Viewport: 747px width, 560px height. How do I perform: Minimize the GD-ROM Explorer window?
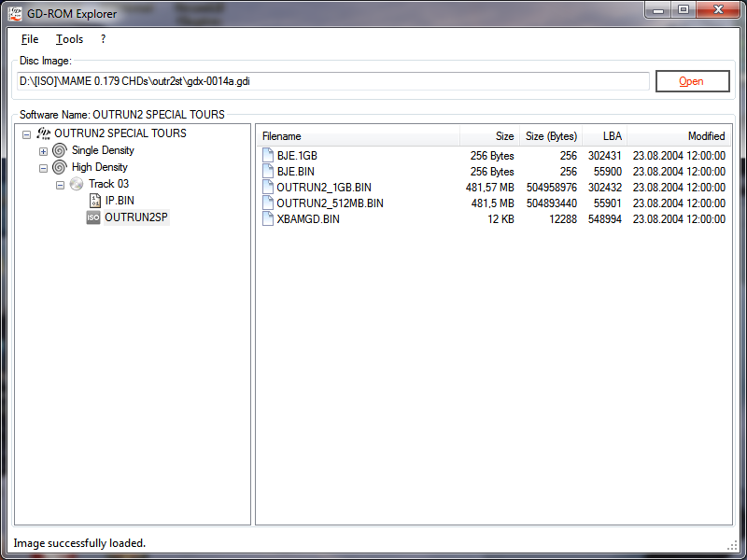click(658, 10)
